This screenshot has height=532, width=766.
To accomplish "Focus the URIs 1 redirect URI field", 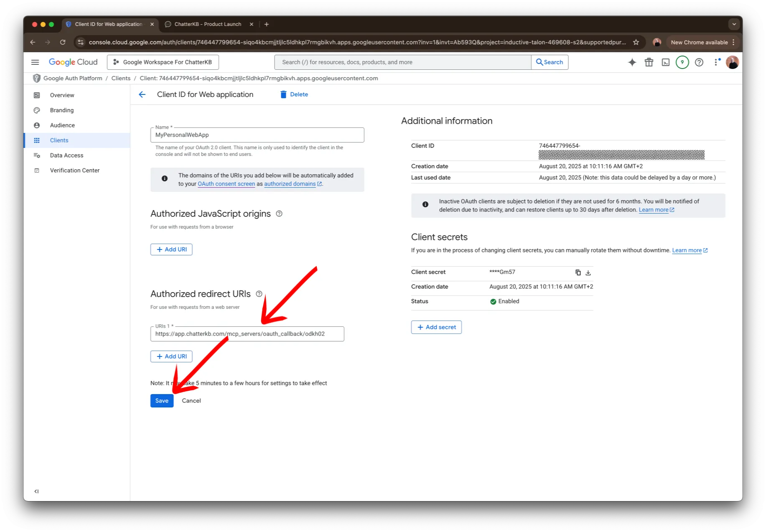I will point(247,334).
